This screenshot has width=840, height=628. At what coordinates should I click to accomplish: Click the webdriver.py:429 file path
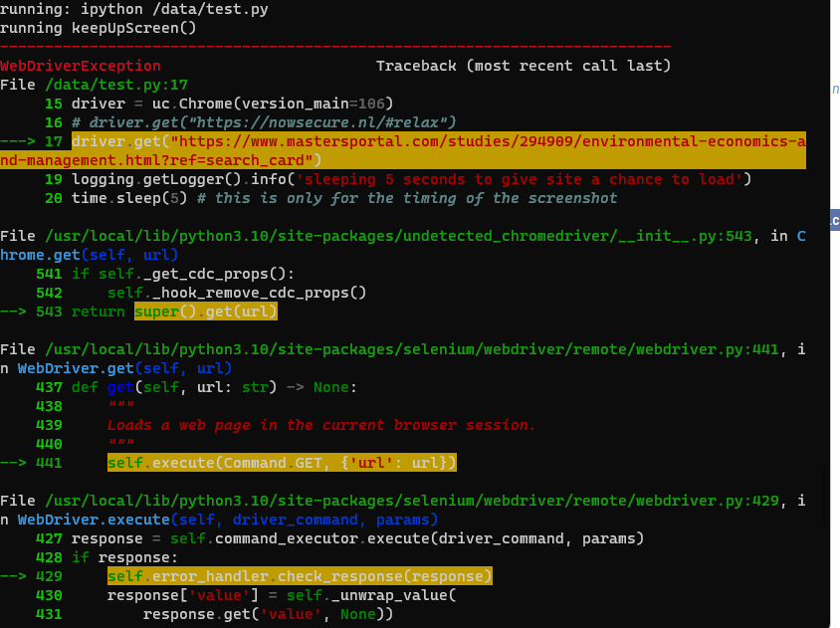(x=412, y=501)
